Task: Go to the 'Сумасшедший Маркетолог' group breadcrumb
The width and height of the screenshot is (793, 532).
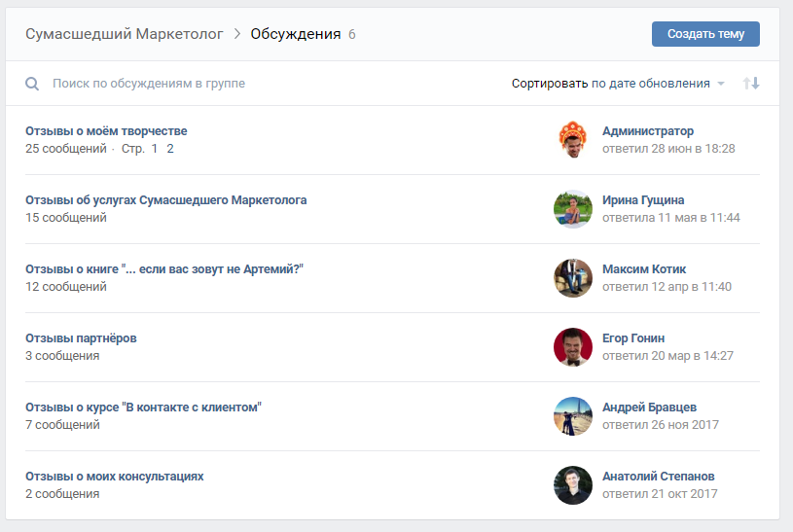Action: coord(124,34)
